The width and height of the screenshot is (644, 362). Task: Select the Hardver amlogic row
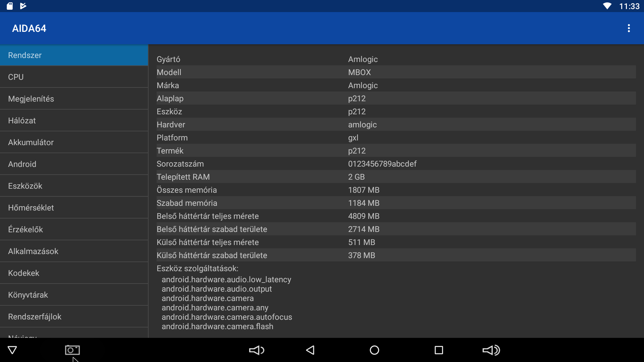396,125
